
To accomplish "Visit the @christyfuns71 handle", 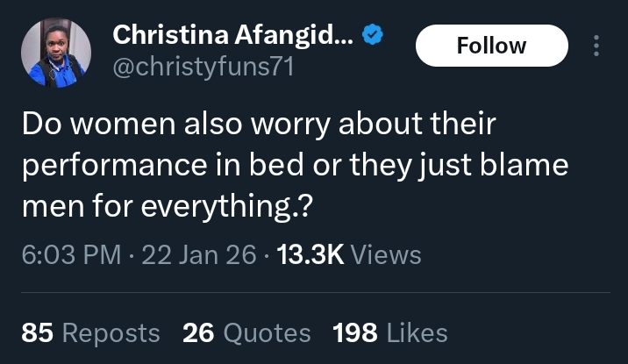I will pos(206,66).
